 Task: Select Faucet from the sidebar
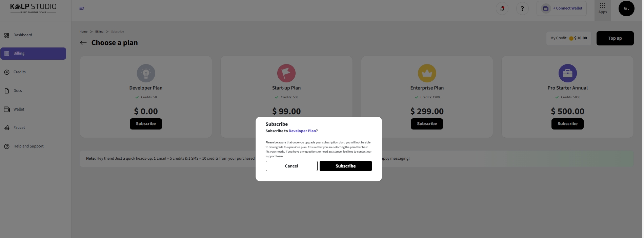[x=19, y=128]
